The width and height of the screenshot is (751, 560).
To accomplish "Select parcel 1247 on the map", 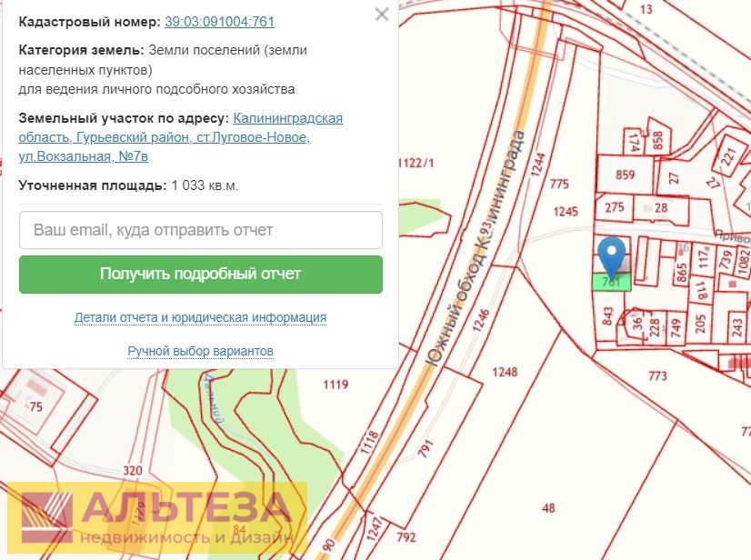I will point(374,528).
